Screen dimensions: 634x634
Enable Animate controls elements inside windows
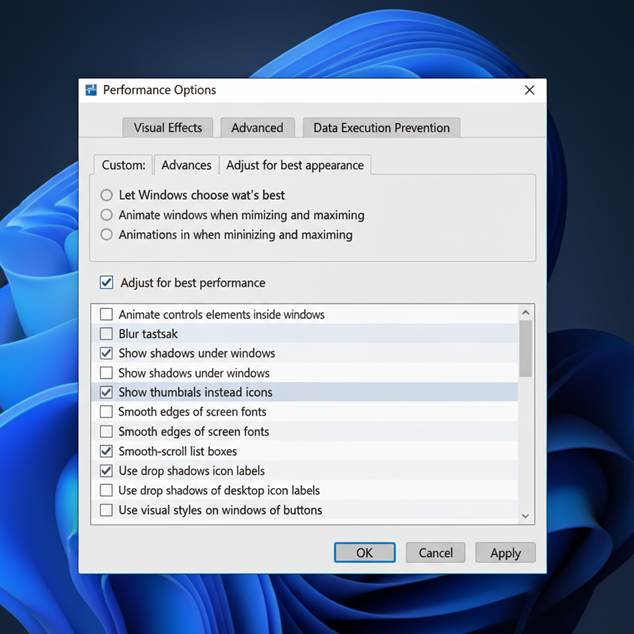click(x=107, y=314)
